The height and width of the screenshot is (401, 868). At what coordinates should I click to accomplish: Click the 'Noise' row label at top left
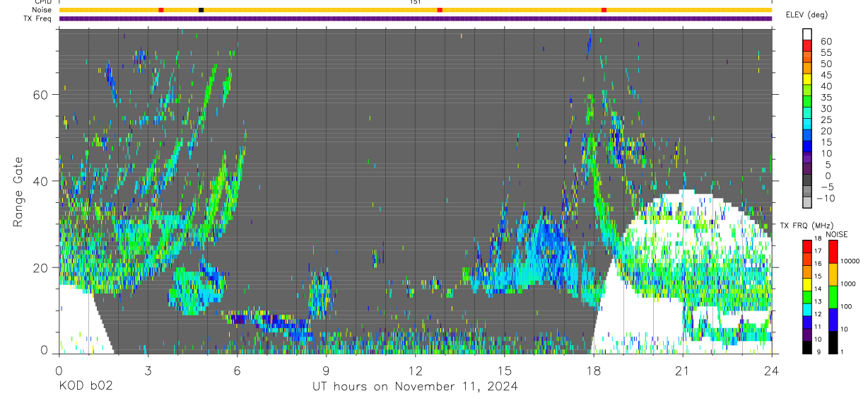tap(41, 10)
